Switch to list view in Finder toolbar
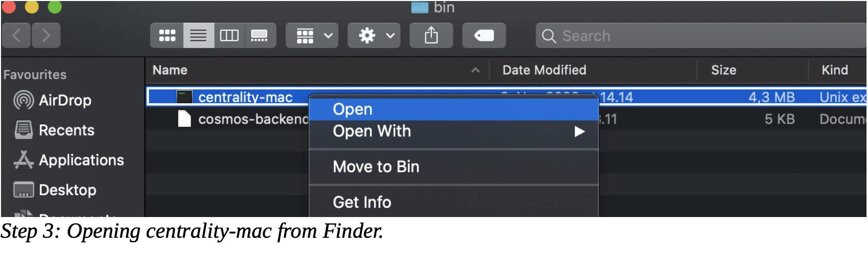Image resolution: width=868 pixels, height=257 pixels. tap(199, 35)
